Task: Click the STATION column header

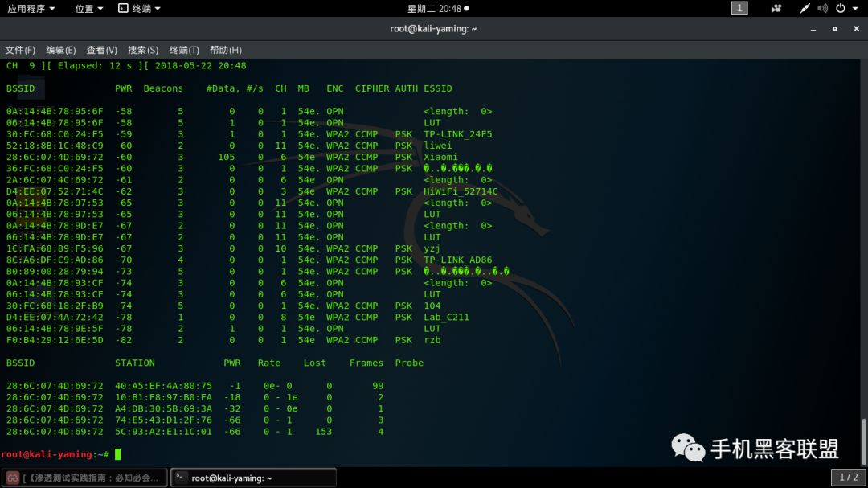Action: coord(135,363)
